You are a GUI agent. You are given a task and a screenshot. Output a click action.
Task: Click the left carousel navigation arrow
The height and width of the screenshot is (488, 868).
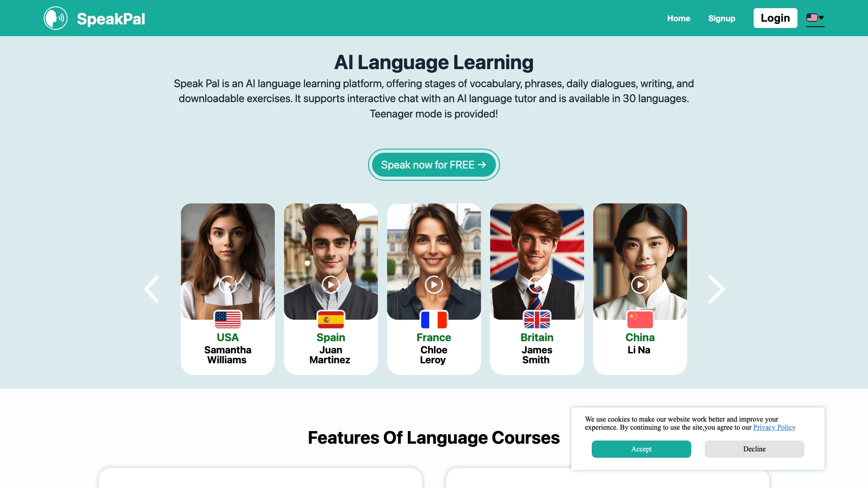pyautogui.click(x=152, y=288)
